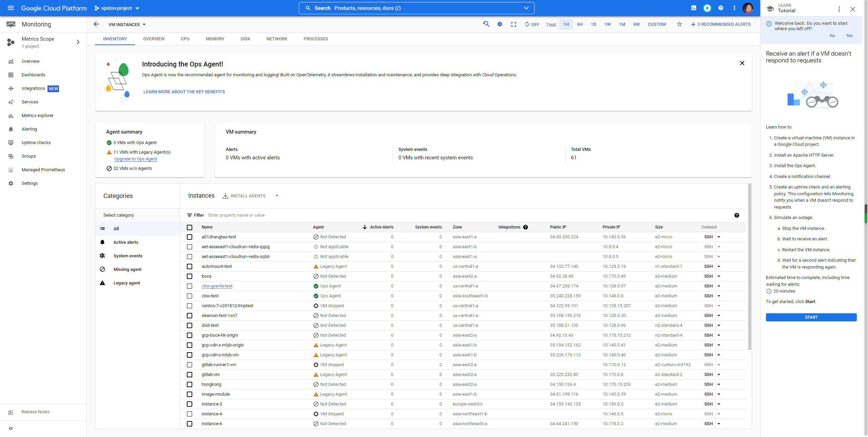
Task: Open SSH options dropdown for a01zhangtao-test
Action: point(718,237)
